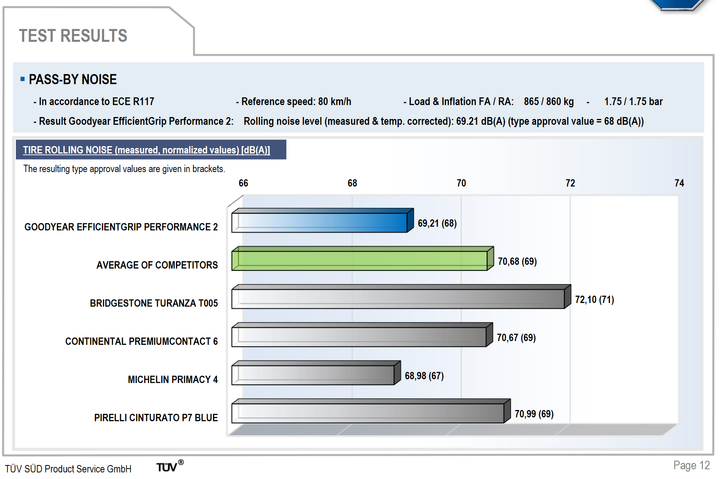Click the PASS-BY NOISE section title

pos(73,79)
